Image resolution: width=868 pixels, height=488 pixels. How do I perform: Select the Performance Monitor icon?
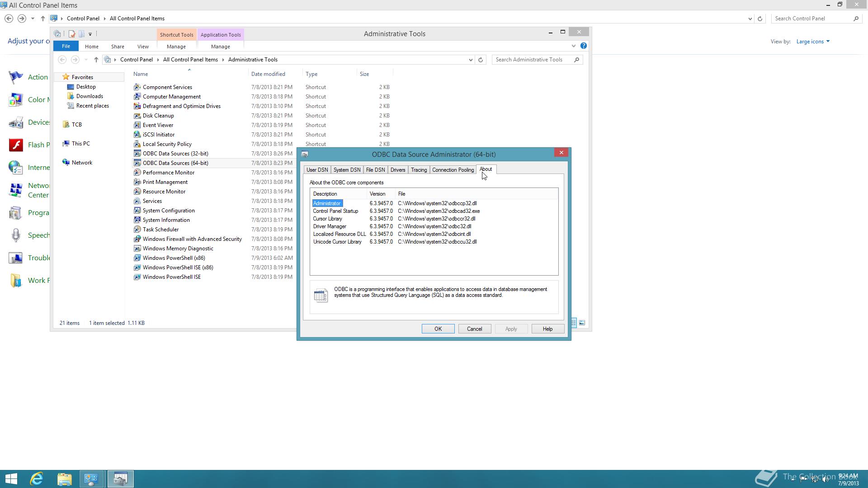click(x=137, y=173)
